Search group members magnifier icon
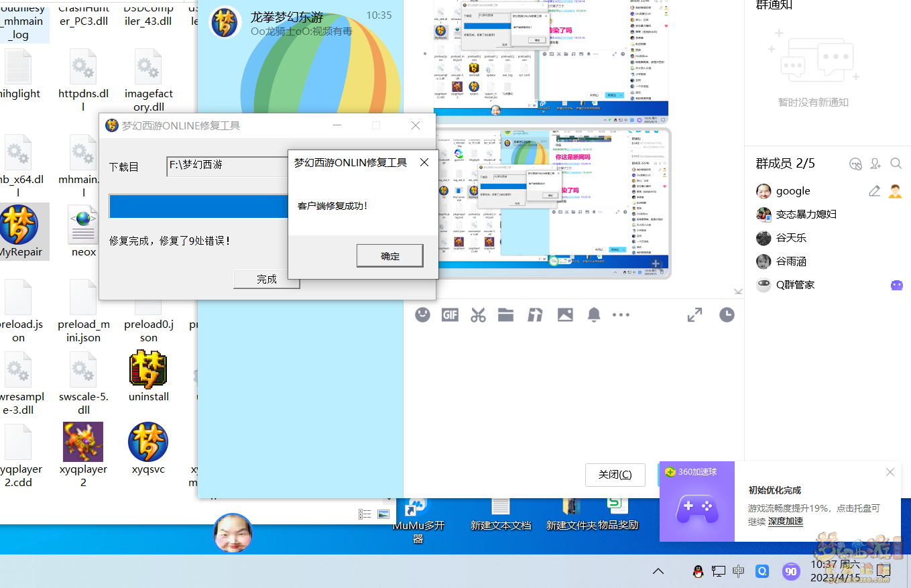Screen dimensions: 911x588 pyautogui.click(x=896, y=164)
